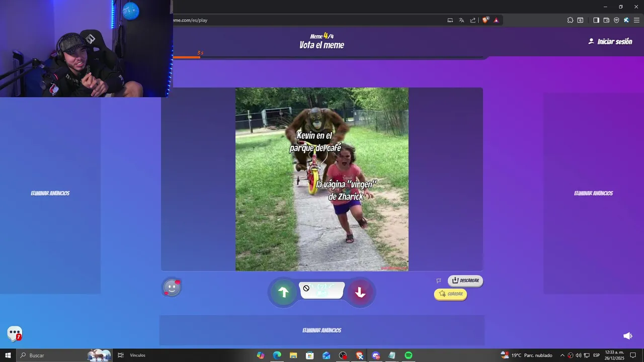Click the Buscar taskbar search box
Viewport: 644px width, 362px height.
(x=64, y=355)
